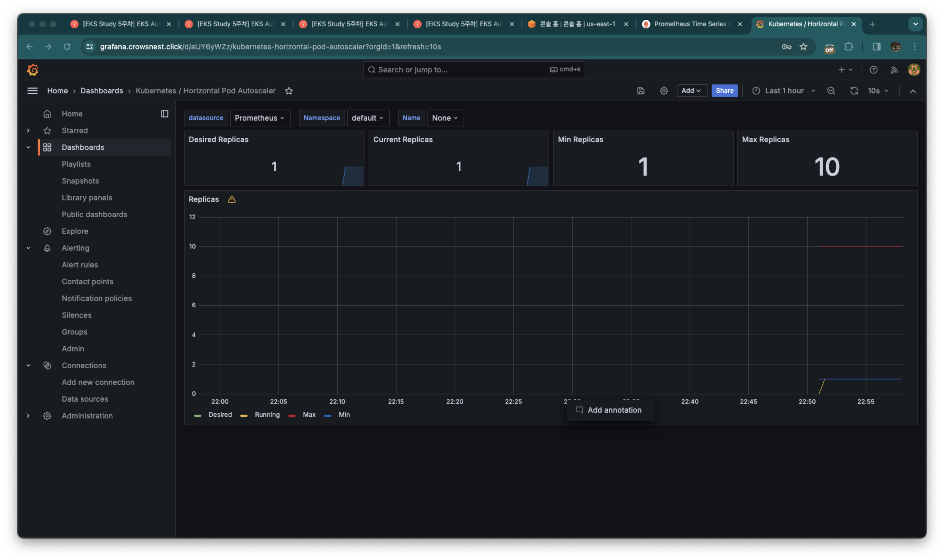Save the dashboard using the save icon
The image size is (944, 560).
[641, 90]
